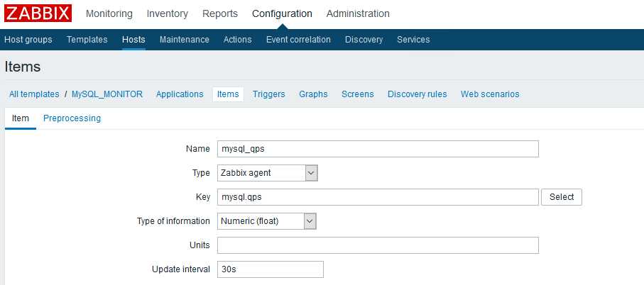Open the MySQL_MONITOR template link
Screen dimensions: 644x285
pos(107,94)
